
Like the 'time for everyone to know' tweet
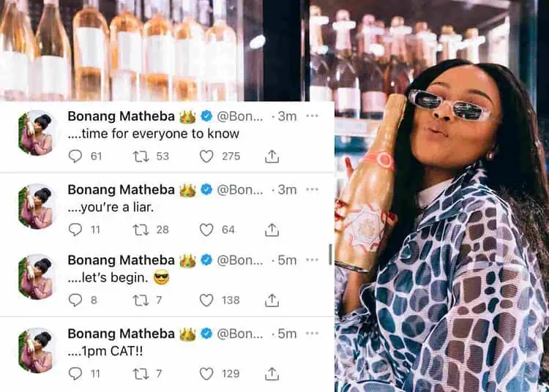point(206,157)
